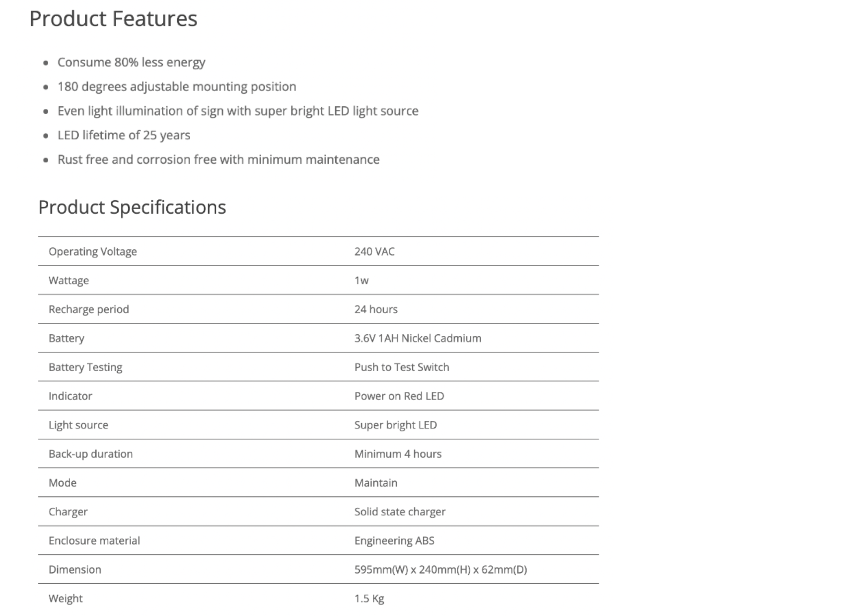Click the Dimension value 595mm(W) x 240mm(H)

(x=440, y=569)
